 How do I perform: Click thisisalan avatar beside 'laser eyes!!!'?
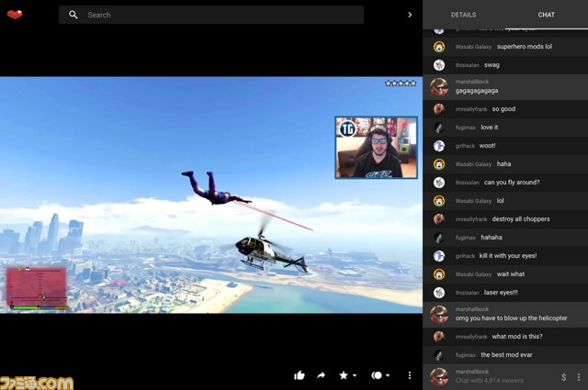pyautogui.click(x=439, y=293)
